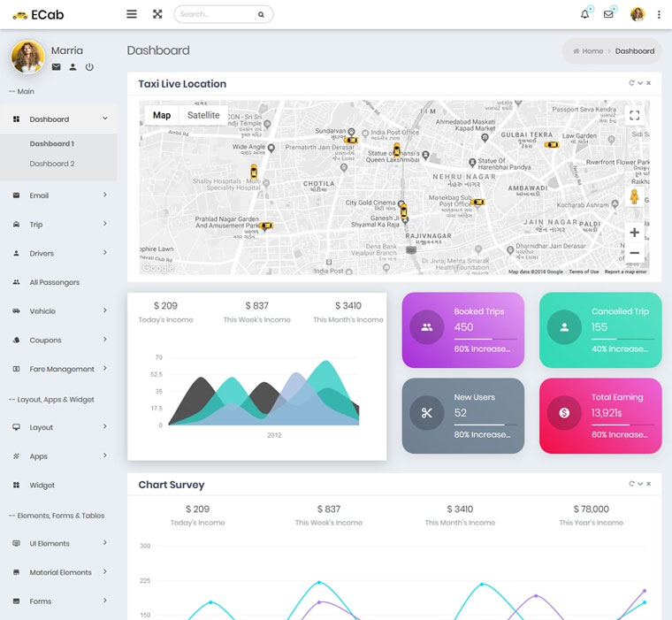Toggle fullscreen with the expand arrows icon
The height and width of the screenshot is (620, 672).
click(157, 14)
